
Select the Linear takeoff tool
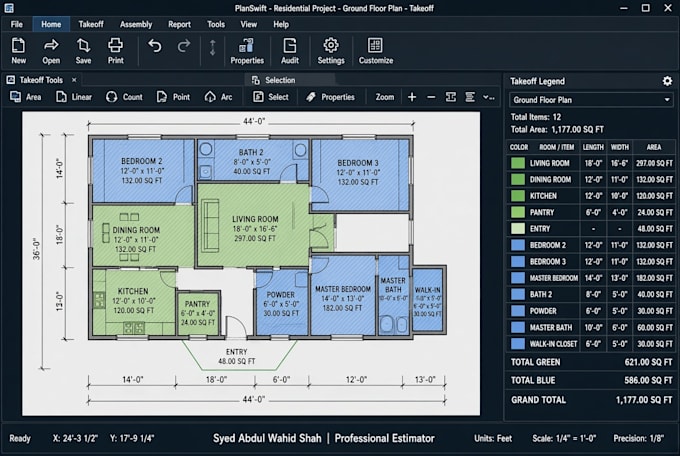pos(74,97)
